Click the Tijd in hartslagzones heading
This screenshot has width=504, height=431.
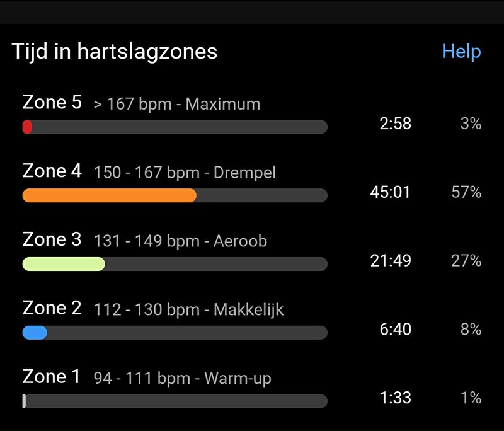tap(115, 52)
